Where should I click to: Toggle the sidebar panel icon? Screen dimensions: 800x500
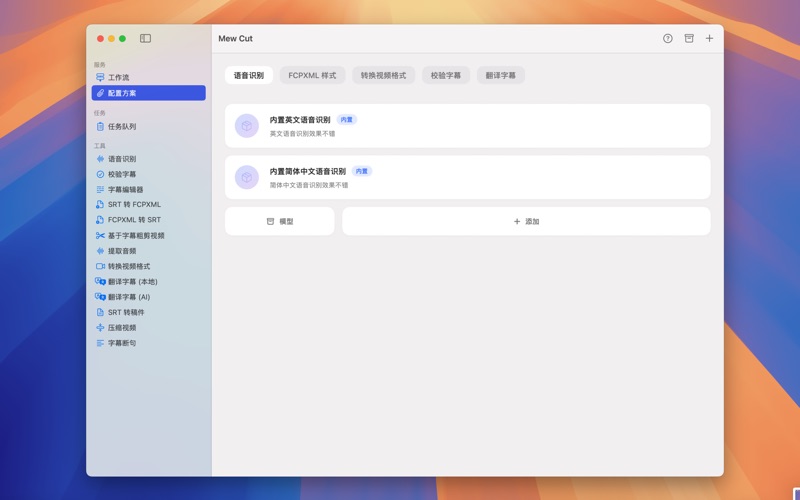(145, 38)
